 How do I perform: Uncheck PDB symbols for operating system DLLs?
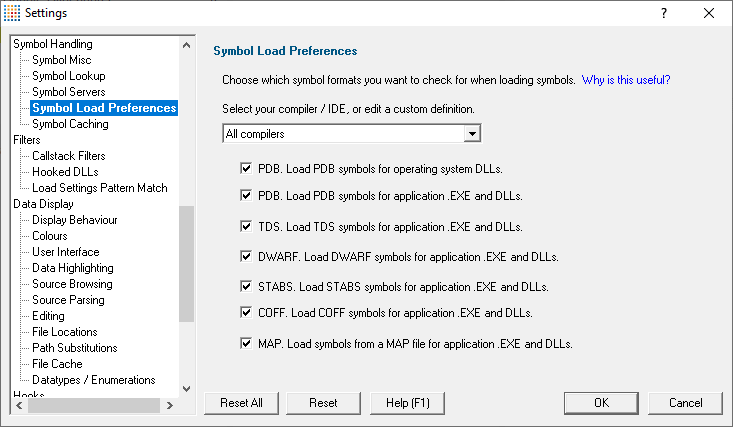pyautogui.click(x=246, y=168)
